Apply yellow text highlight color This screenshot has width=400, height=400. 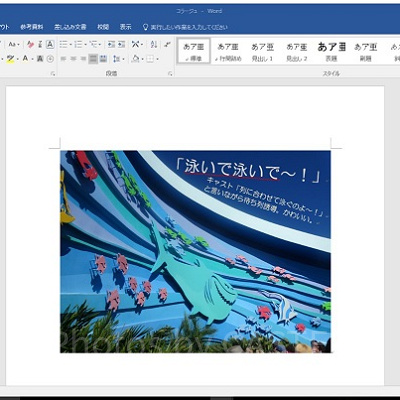click(10, 59)
